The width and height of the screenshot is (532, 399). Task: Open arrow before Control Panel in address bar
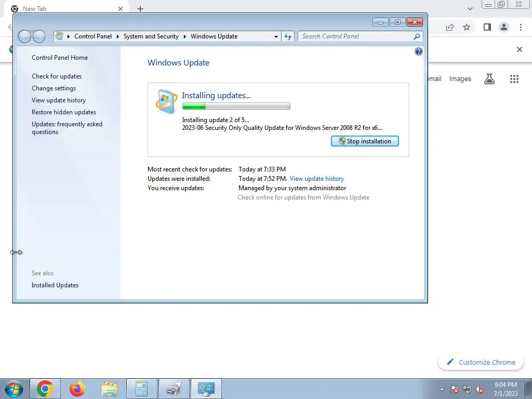tap(68, 36)
